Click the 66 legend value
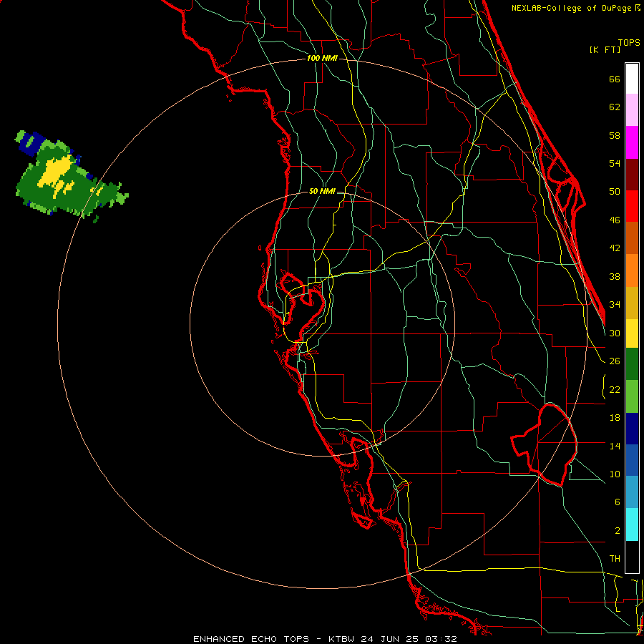 coord(615,79)
